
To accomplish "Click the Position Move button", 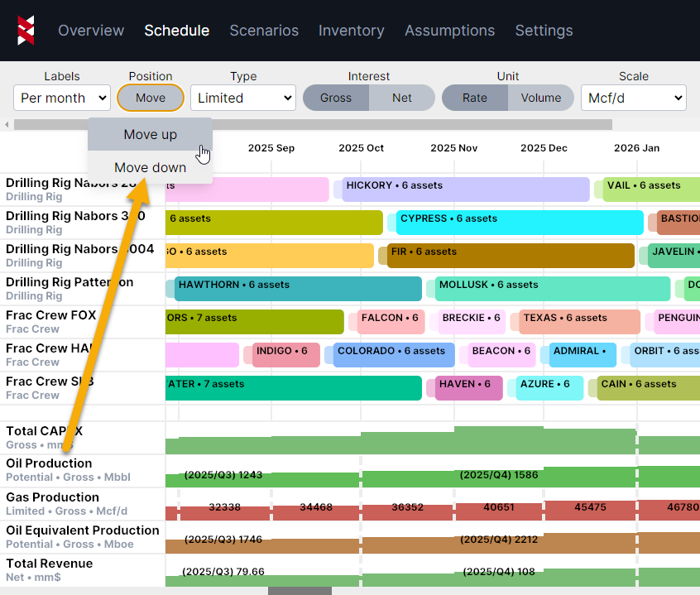I will pos(151,98).
